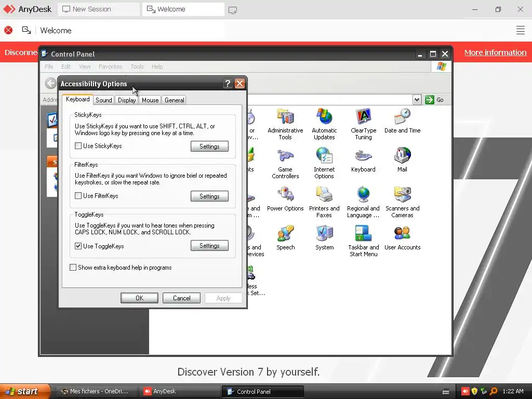Viewport: 532px width, 399px height.
Task: Click the magnifier search tray icon
Action: pyautogui.click(x=494, y=391)
